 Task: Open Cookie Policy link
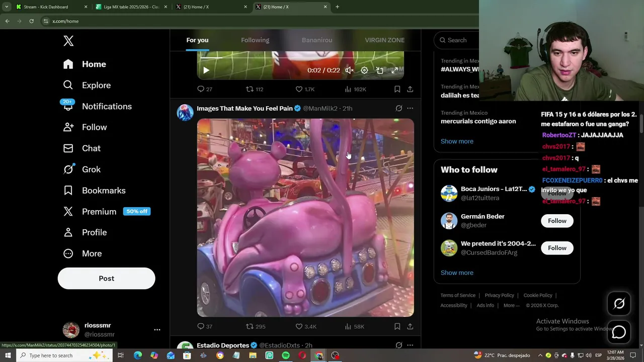(x=538, y=295)
